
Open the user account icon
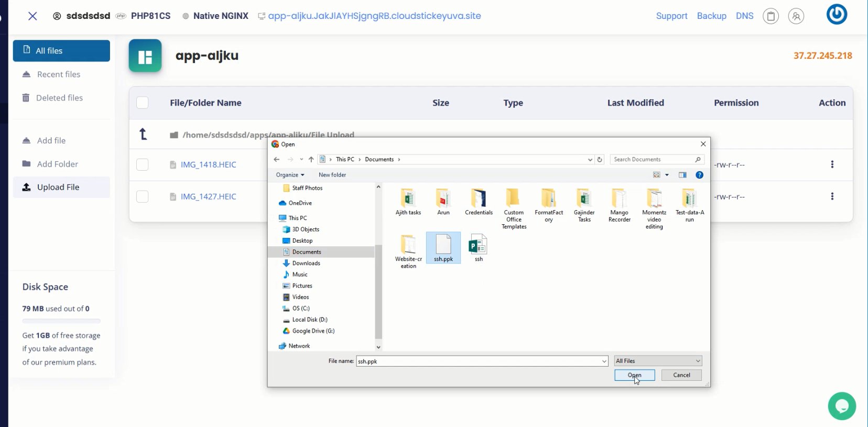(796, 16)
